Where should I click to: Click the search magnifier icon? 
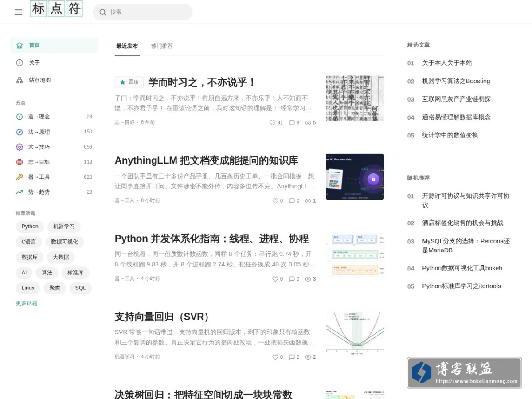pyautogui.click(x=103, y=12)
